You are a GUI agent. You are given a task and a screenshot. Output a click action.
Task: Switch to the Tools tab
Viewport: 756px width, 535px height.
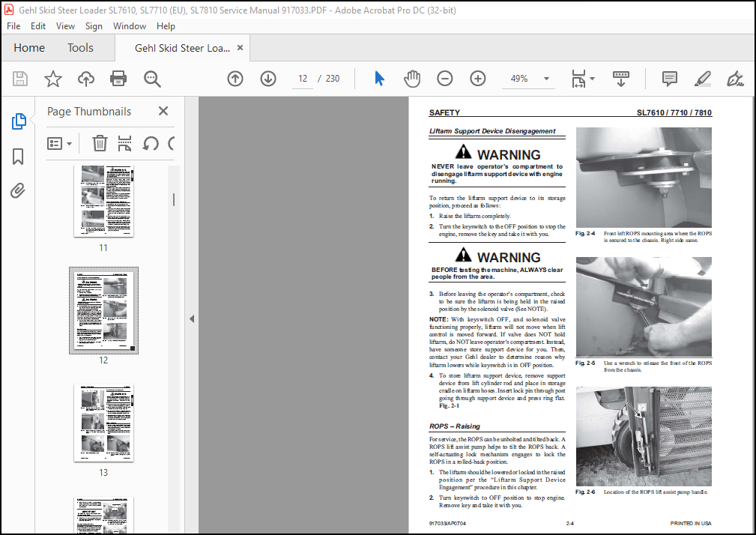[80, 48]
